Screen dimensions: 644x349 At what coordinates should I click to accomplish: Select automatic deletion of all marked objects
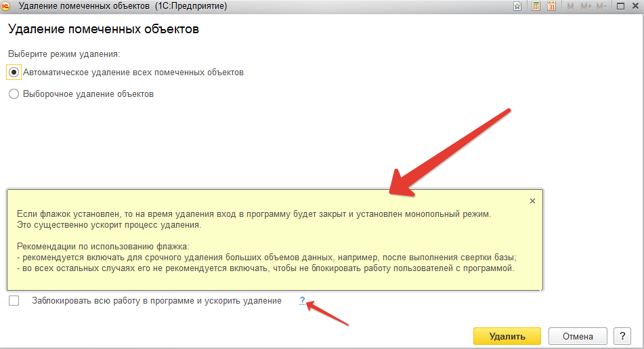coord(14,73)
